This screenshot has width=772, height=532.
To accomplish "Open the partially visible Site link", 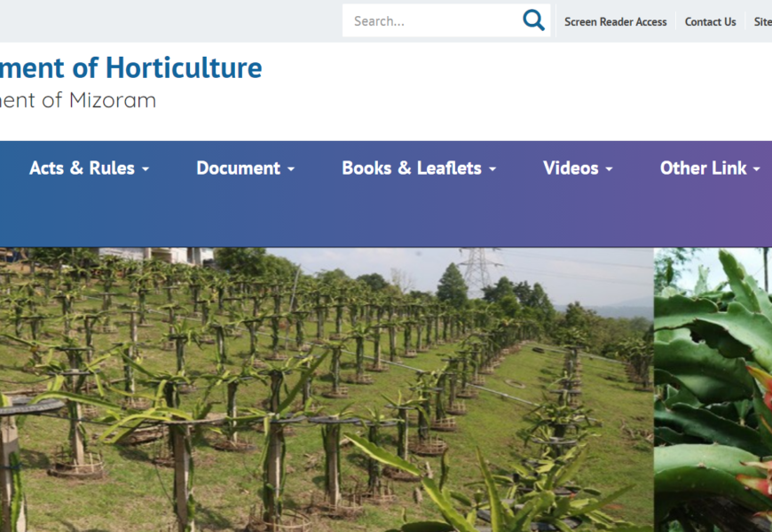I will [x=762, y=21].
